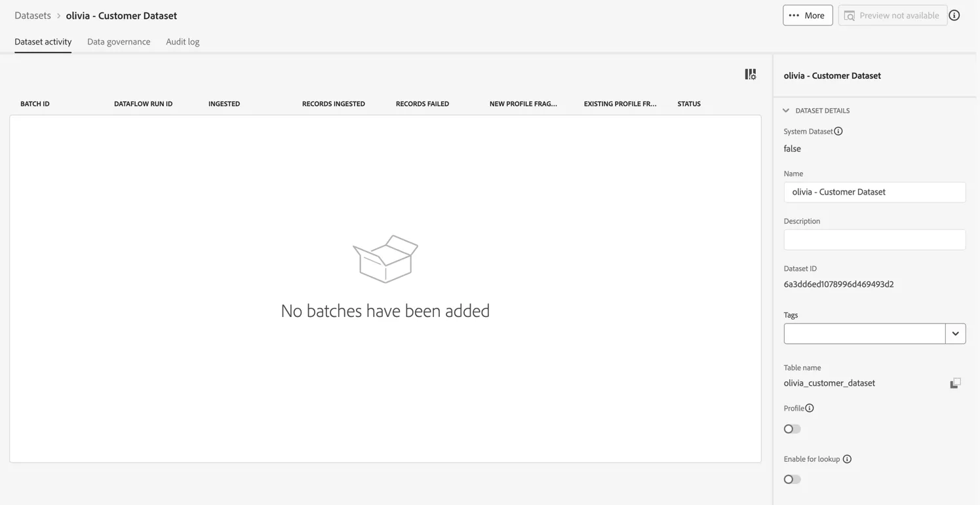Toggle the Profile switch

(792, 429)
